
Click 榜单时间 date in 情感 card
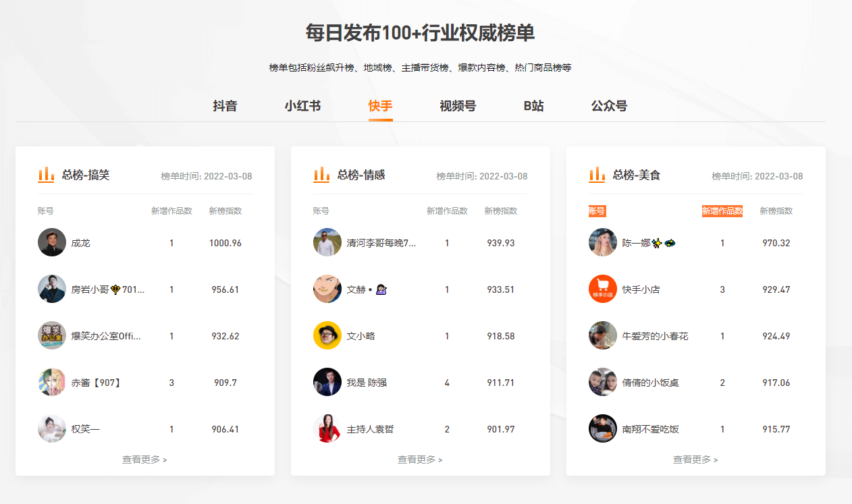click(481, 176)
